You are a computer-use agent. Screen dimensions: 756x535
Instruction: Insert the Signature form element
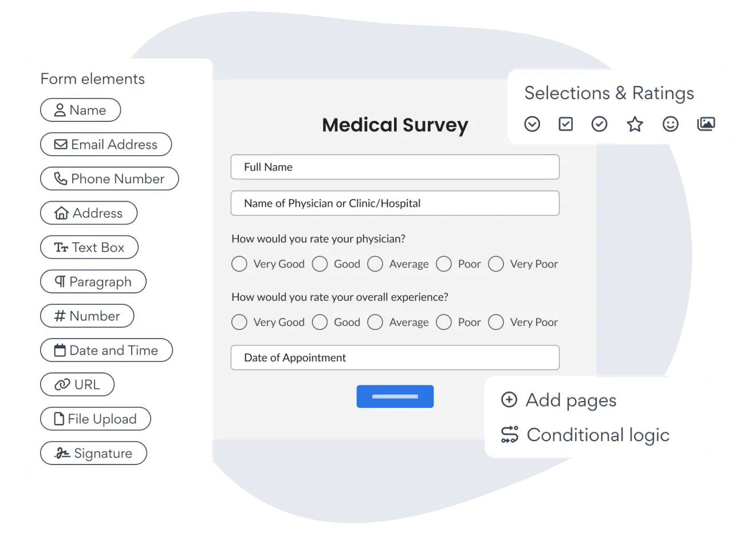click(x=93, y=453)
